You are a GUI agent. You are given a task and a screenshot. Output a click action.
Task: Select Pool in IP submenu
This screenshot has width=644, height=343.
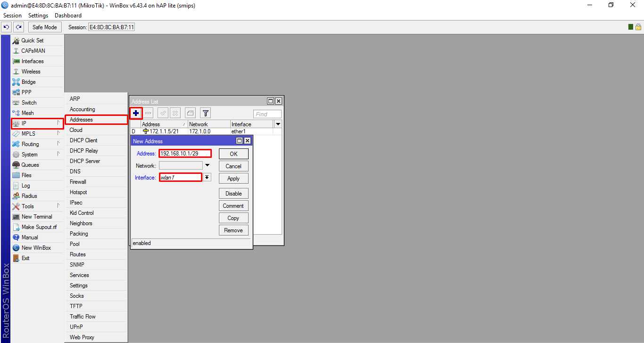pyautogui.click(x=96, y=244)
